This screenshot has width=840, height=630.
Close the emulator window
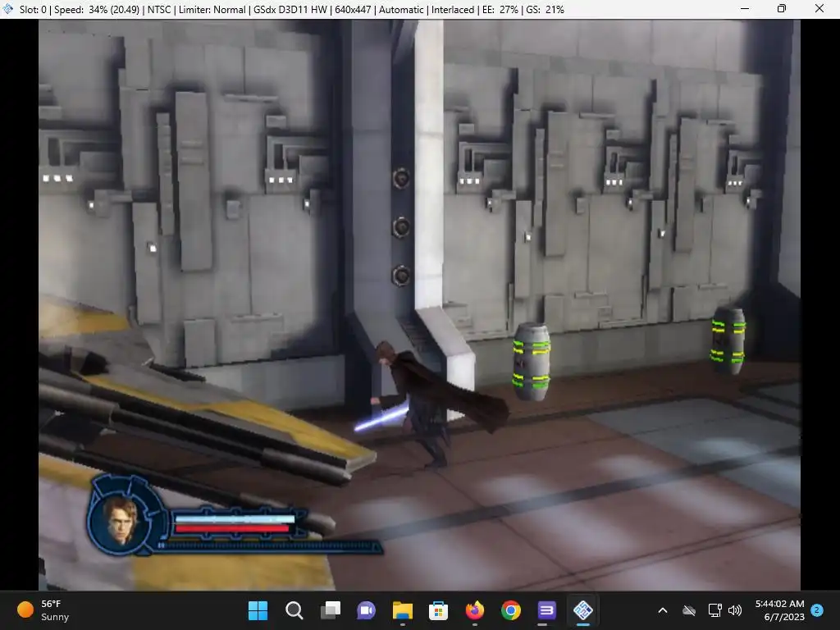click(x=819, y=9)
